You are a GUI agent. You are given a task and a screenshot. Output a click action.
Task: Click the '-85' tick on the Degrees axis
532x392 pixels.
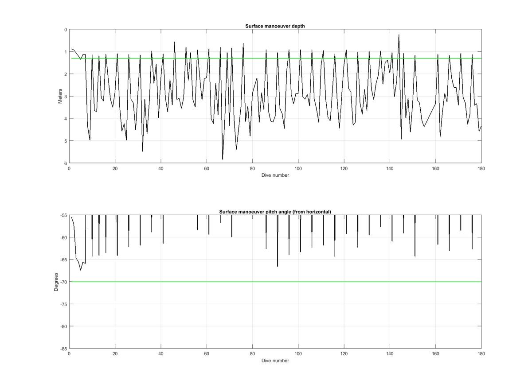(x=63, y=349)
